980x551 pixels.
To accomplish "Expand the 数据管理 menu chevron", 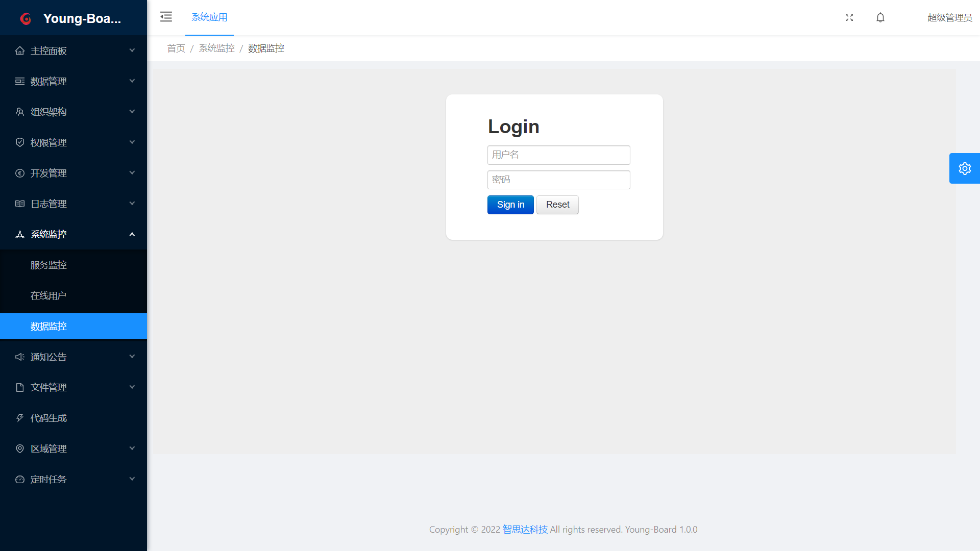I will pyautogui.click(x=132, y=81).
